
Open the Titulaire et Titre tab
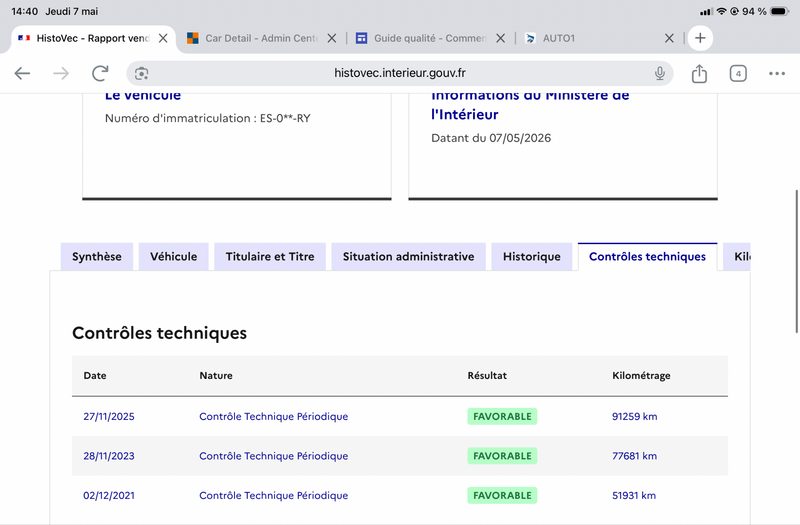(270, 257)
